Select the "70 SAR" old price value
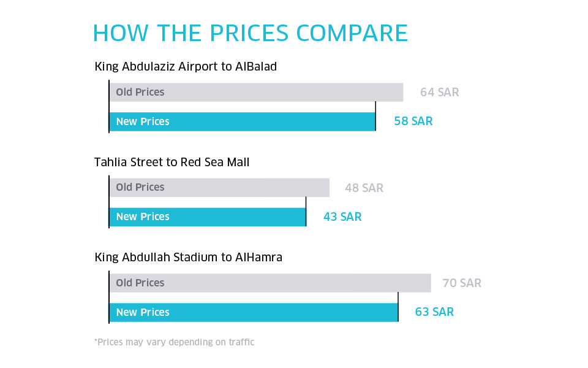588x368 pixels. [462, 283]
